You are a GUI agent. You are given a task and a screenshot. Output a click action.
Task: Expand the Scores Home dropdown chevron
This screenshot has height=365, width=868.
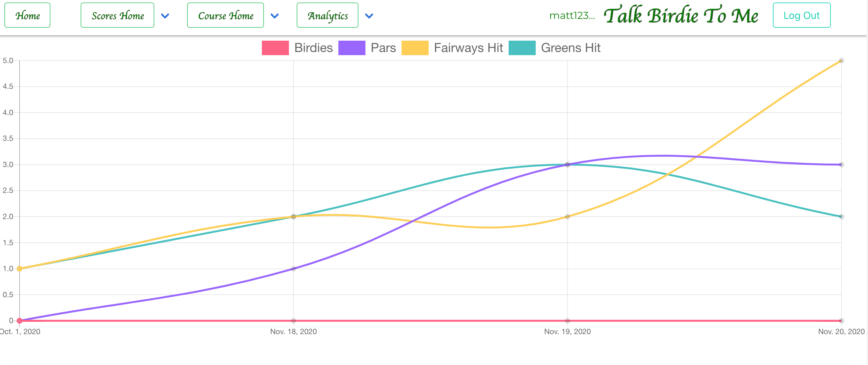coord(165,15)
